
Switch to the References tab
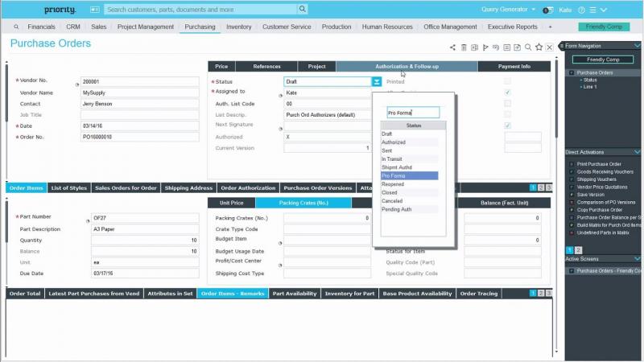(x=266, y=67)
